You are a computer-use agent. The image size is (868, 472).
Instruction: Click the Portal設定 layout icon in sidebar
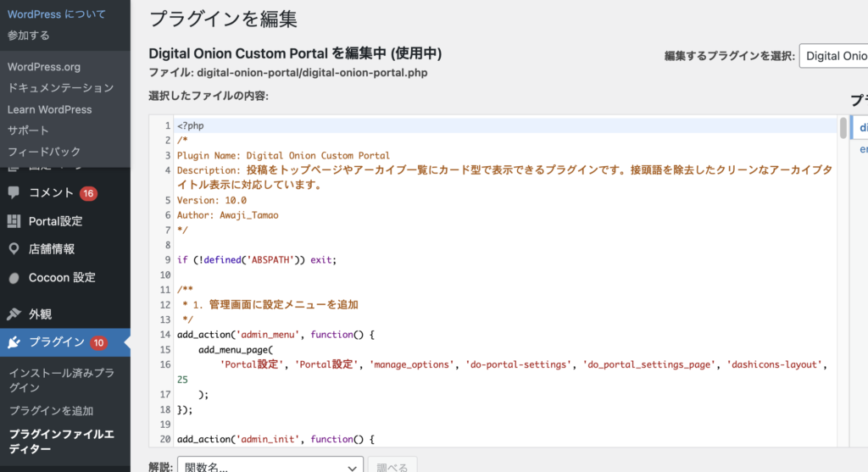coord(14,221)
